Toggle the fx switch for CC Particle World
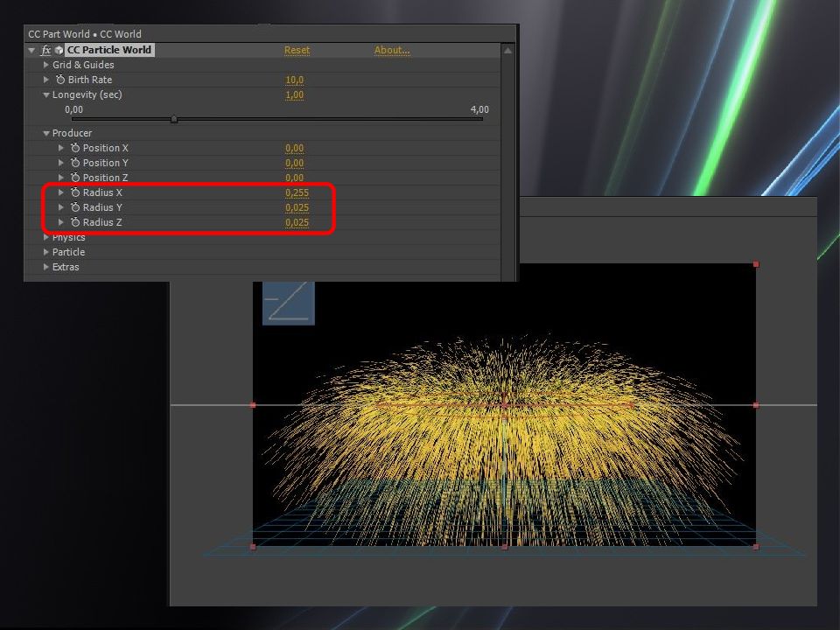 pos(45,50)
